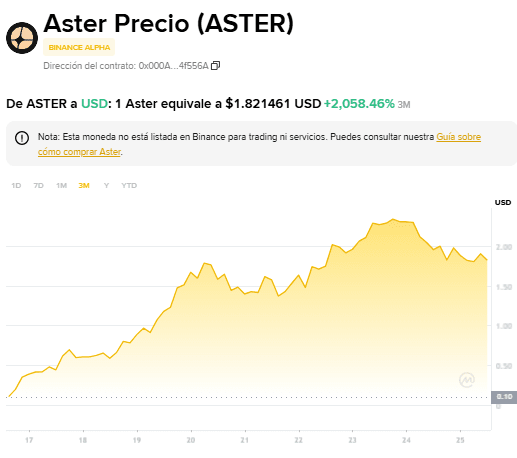Open the 'Guía sobre cómo comprar Aster' link

[x=259, y=144]
